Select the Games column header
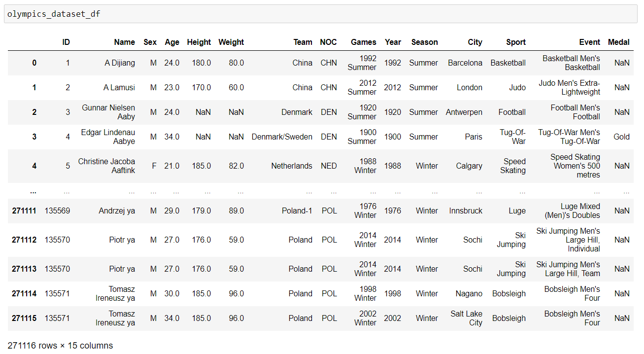This screenshot has height=354, width=644. coord(363,42)
